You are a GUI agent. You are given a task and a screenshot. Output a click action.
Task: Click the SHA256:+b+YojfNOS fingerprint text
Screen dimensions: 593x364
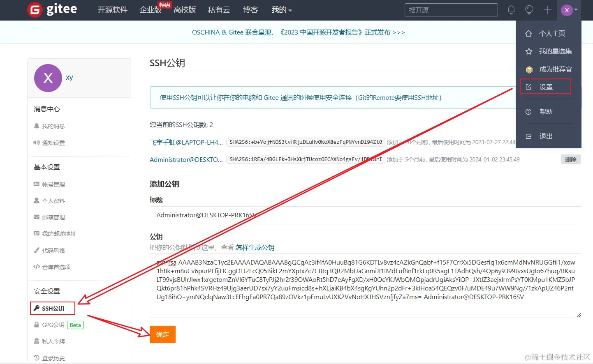306,142
